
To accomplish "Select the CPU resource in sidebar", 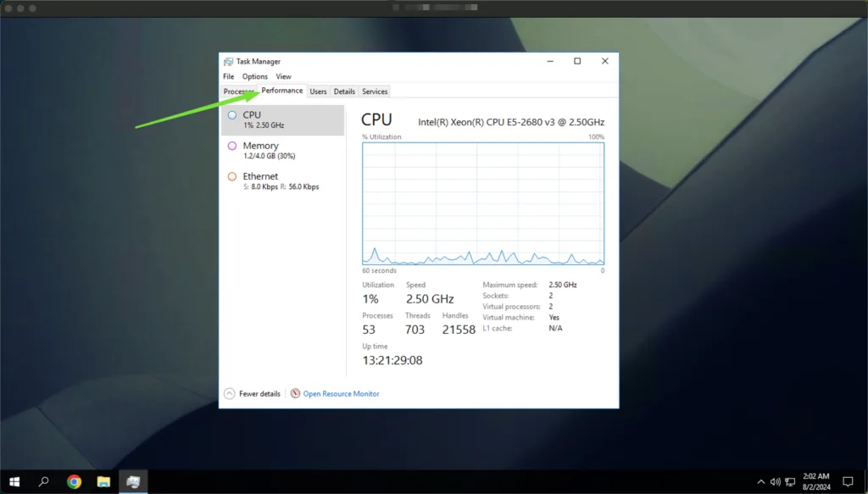I will pyautogui.click(x=282, y=119).
